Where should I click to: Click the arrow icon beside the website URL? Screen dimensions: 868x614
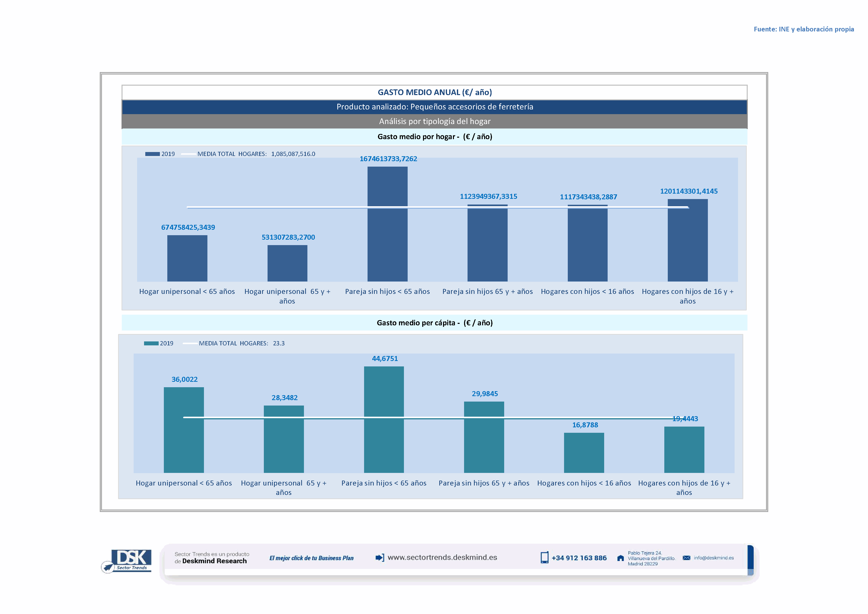tap(380, 557)
